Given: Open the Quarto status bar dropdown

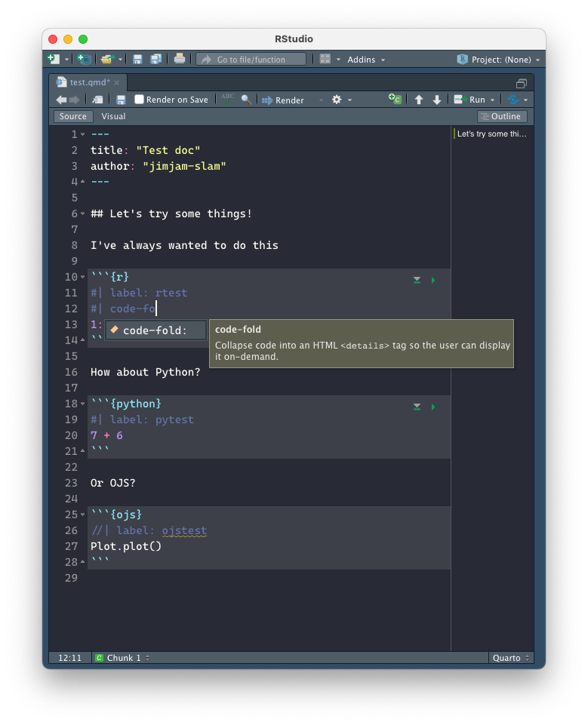Looking at the screenshot, I should [511, 657].
